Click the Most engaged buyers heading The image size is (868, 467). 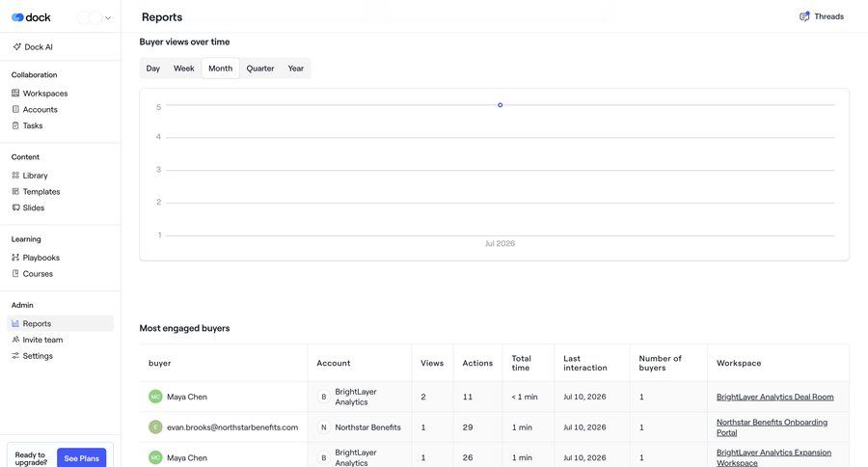tap(184, 328)
